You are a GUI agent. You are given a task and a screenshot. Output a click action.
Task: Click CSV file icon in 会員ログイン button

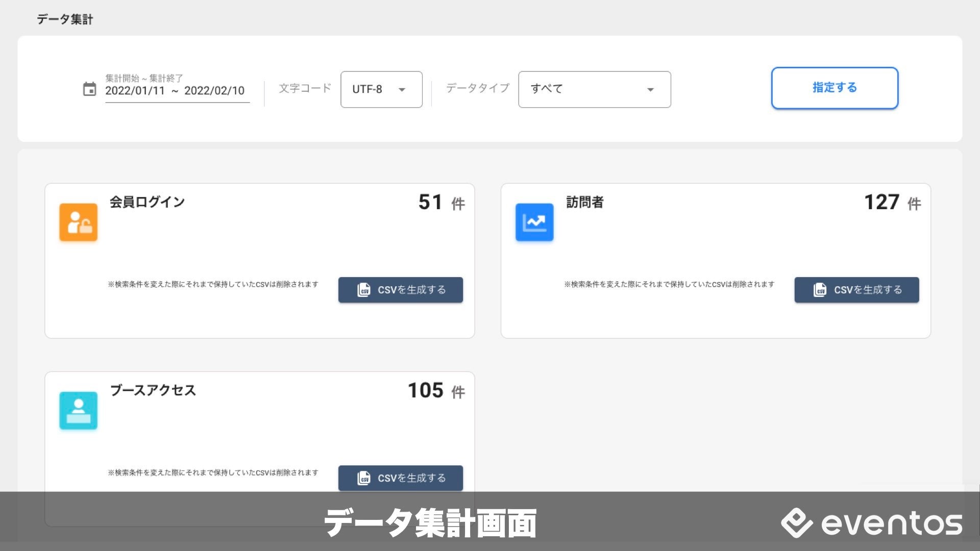[x=363, y=290]
